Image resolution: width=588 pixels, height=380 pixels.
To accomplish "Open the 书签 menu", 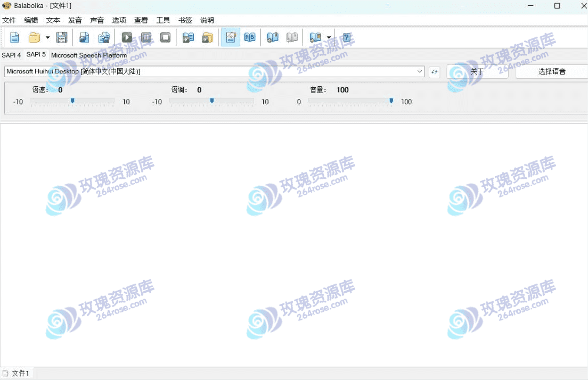I will point(185,20).
